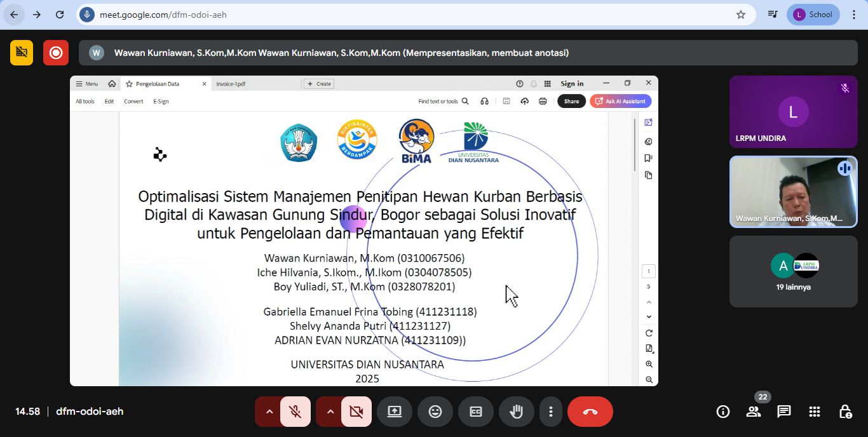Show the participants people list
This screenshot has width=868, height=437.
point(754,412)
